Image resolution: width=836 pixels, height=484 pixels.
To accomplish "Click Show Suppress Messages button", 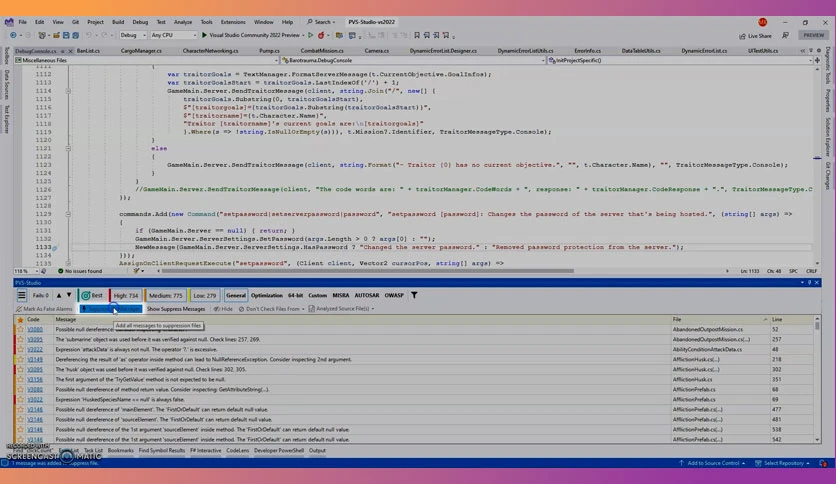I will [175, 309].
